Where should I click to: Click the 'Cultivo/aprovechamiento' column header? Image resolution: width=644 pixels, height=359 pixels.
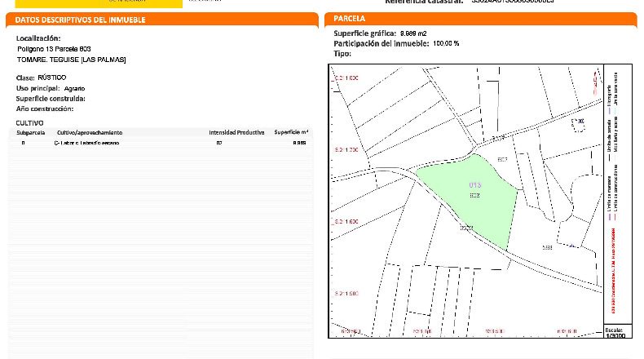point(90,132)
